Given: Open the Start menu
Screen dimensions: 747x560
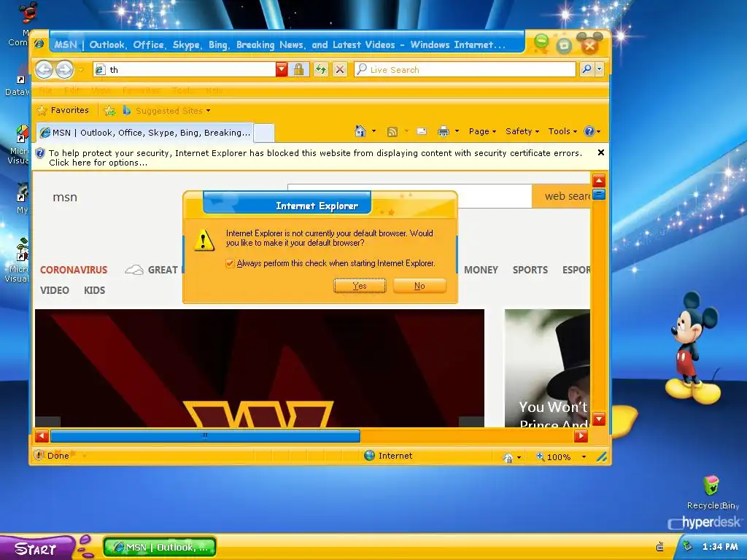Looking at the screenshot, I should tap(36, 548).
